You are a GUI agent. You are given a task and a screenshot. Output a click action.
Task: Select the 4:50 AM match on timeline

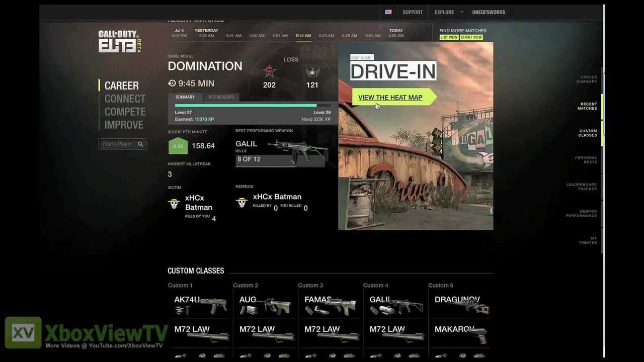(257, 36)
